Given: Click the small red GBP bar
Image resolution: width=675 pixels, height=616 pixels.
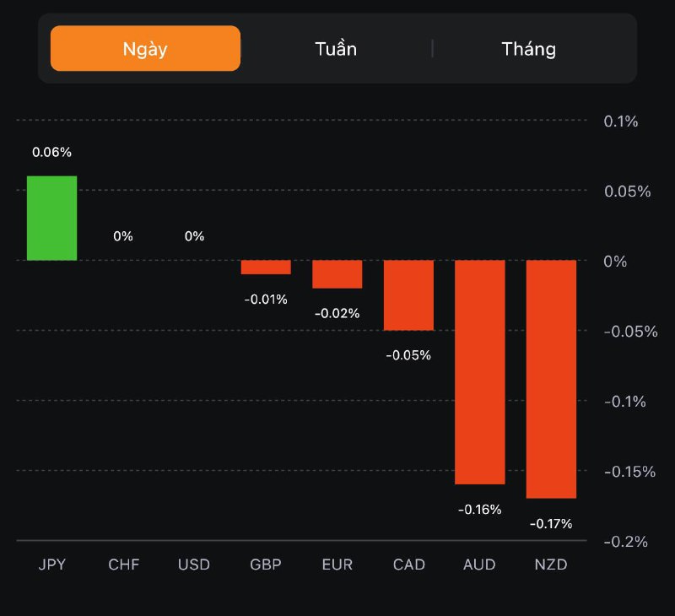Looking at the screenshot, I should click(x=266, y=267).
